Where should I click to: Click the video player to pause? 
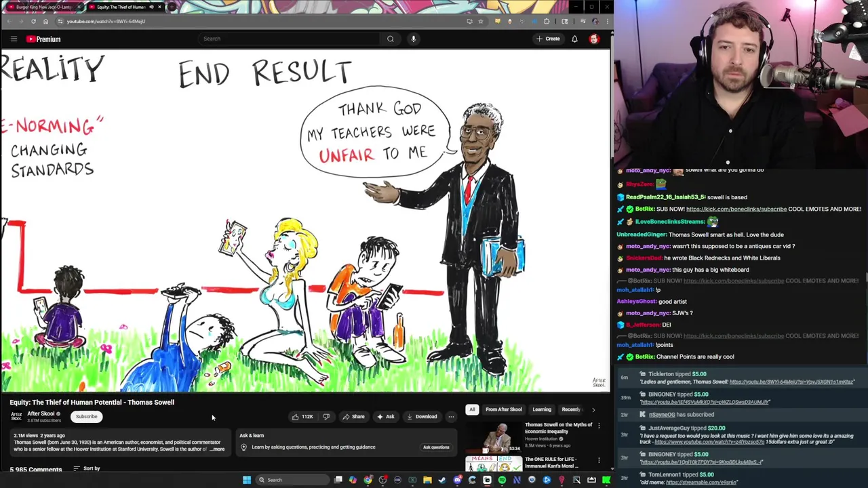point(305,221)
